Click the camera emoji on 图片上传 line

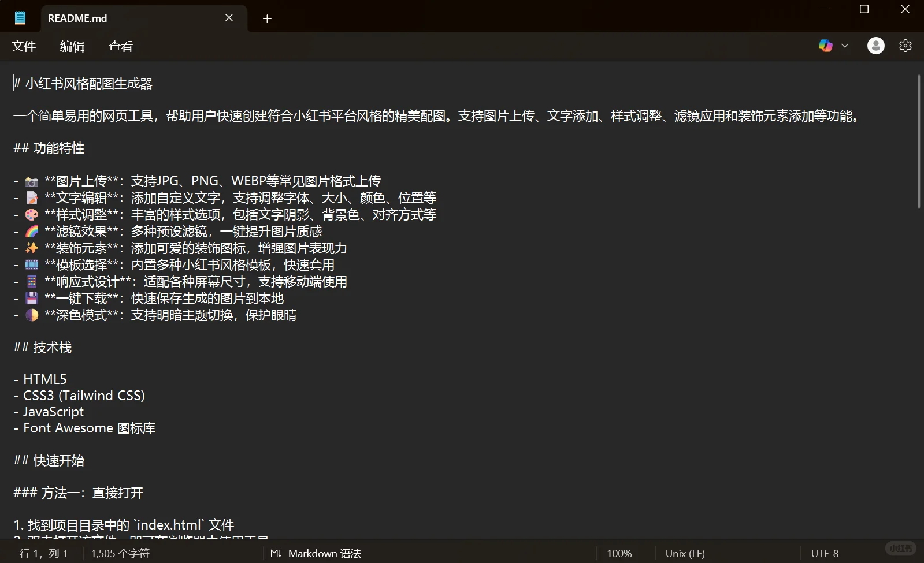[x=32, y=182]
